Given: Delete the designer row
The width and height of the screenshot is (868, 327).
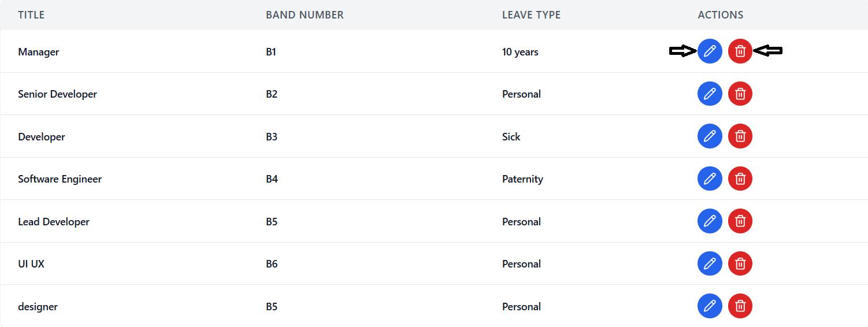Looking at the screenshot, I should point(740,306).
